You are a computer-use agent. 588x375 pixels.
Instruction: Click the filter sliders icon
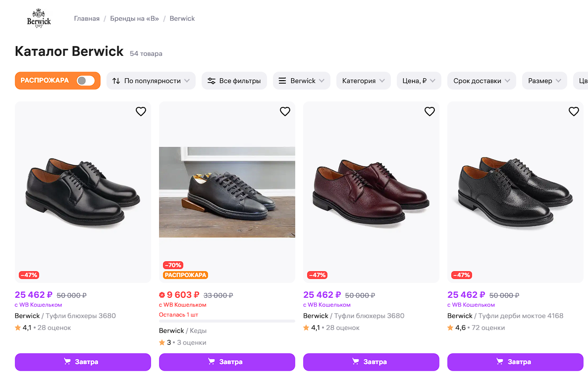pos(212,81)
